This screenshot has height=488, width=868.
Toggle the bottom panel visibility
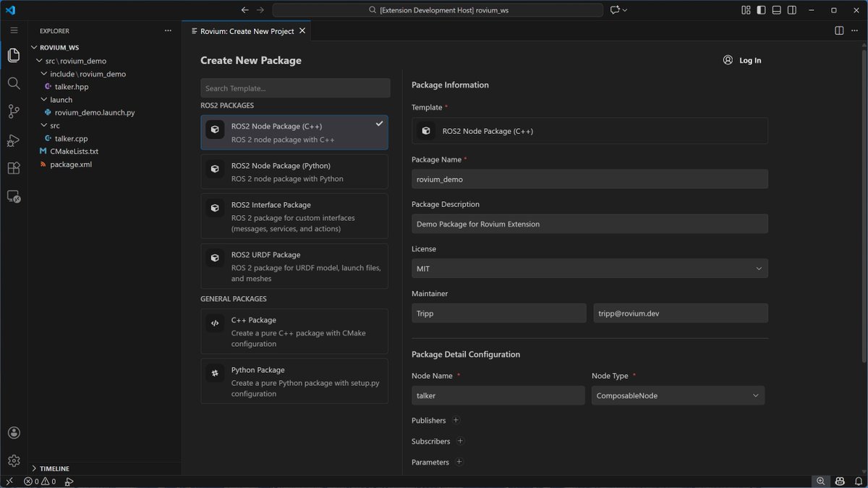[x=777, y=10]
